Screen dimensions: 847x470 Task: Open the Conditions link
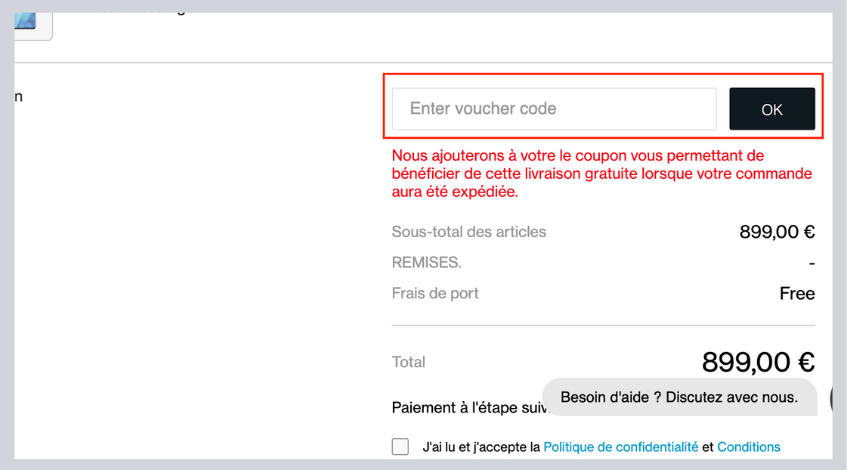(x=748, y=447)
